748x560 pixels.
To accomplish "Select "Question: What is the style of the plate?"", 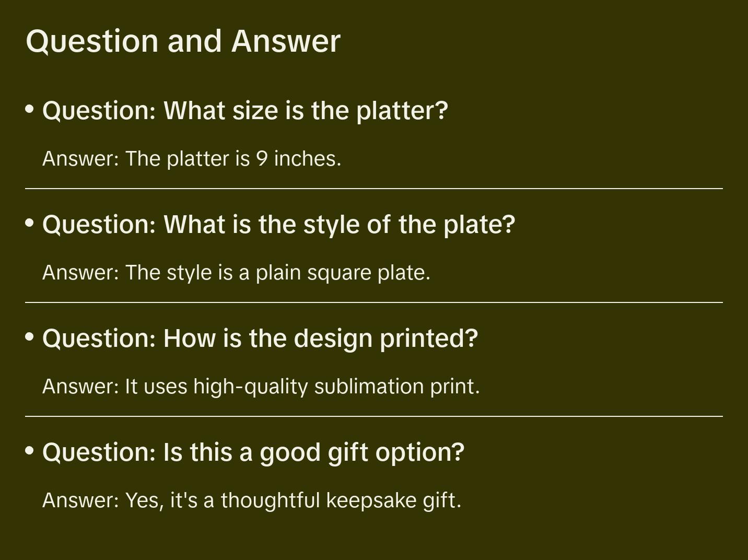I will (x=278, y=225).
